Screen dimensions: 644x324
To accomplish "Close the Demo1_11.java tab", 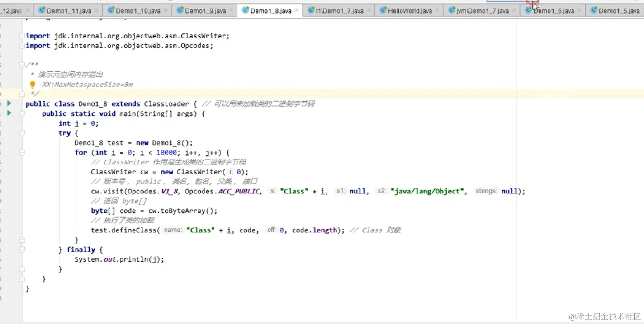I will coord(96,10).
